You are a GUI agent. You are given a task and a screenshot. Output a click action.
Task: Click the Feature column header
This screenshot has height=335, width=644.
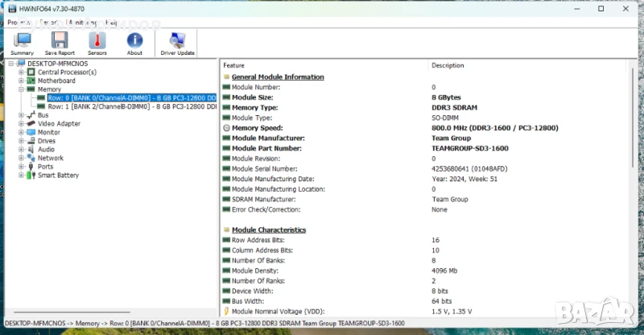tap(235, 65)
